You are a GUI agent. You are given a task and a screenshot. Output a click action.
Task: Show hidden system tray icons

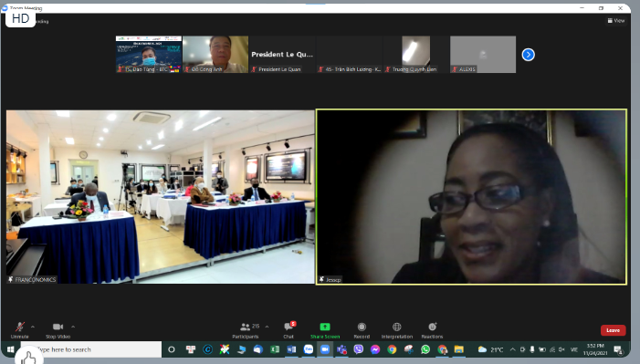[513, 349]
